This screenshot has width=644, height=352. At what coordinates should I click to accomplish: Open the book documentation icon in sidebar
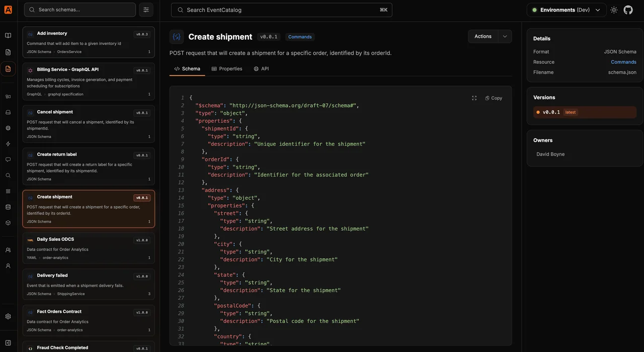point(8,35)
